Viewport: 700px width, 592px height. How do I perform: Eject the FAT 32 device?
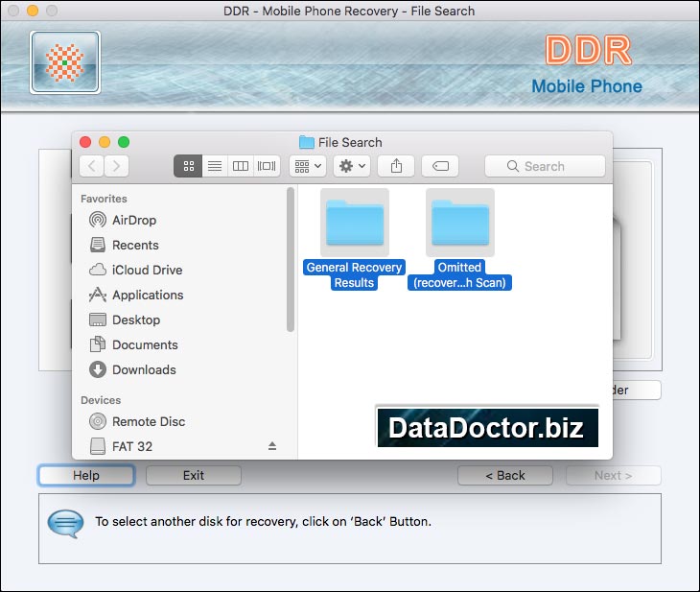click(271, 446)
